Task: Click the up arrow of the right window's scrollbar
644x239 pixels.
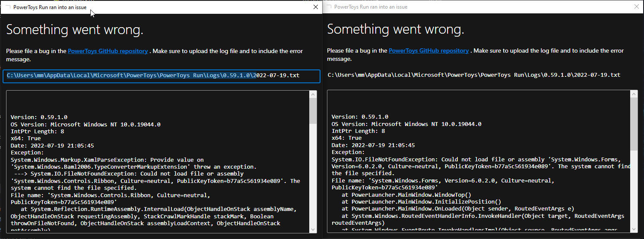Action: point(634,94)
